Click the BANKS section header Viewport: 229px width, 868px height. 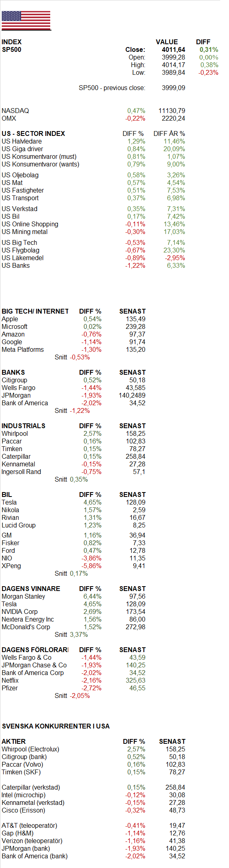pyautogui.click(x=13, y=372)
